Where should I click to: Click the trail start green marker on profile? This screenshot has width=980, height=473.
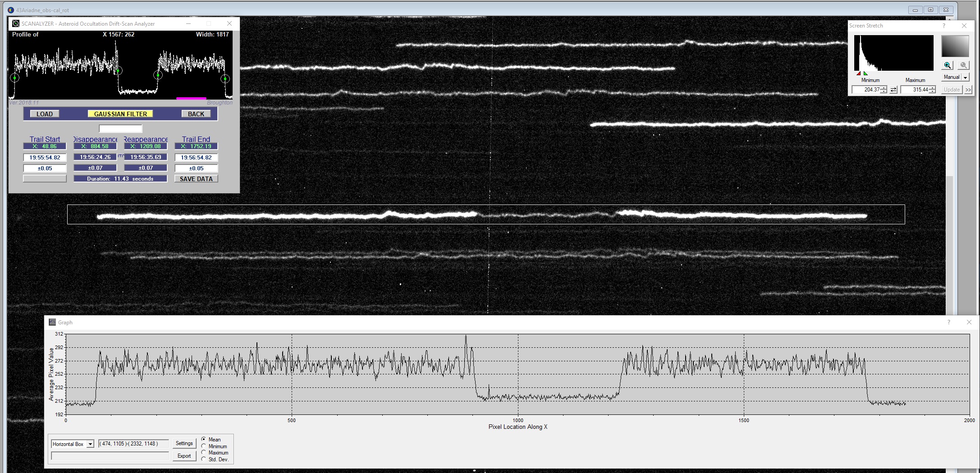tap(15, 78)
